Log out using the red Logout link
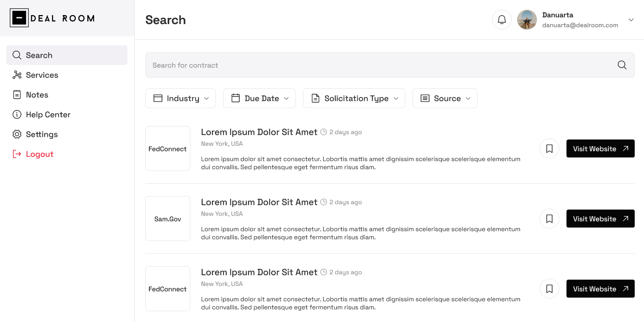 pyautogui.click(x=39, y=154)
